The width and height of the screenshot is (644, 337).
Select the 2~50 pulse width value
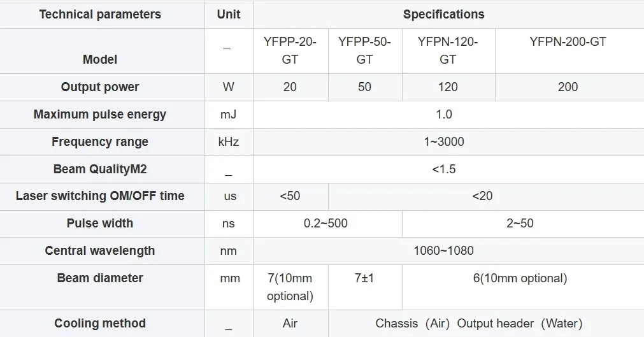[x=520, y=224]
